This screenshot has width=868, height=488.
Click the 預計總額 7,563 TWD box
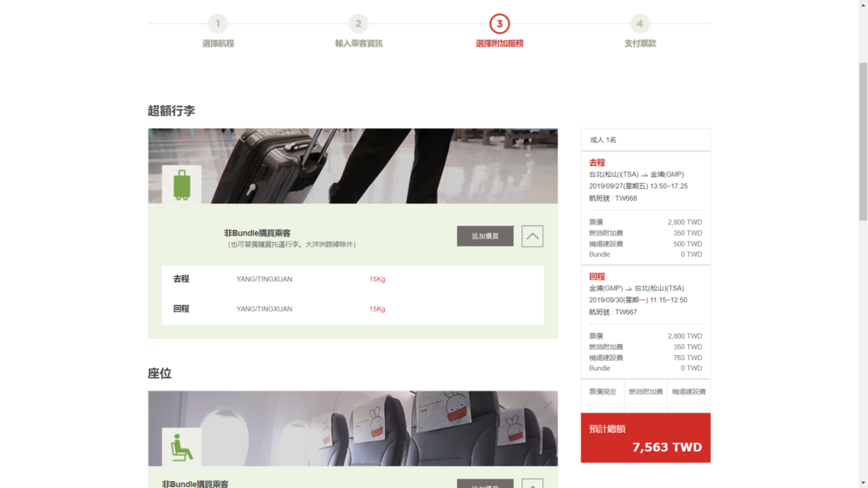point(645,438)
